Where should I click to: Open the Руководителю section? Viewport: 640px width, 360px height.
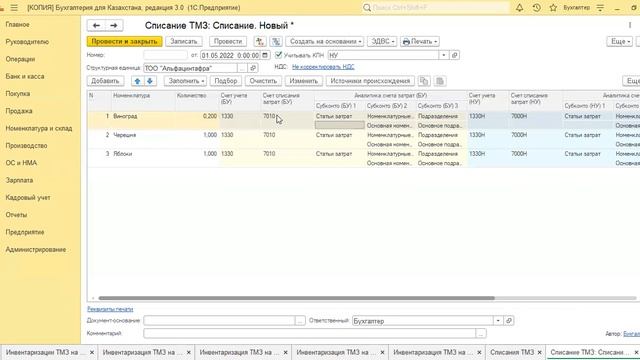click(27, 42)
